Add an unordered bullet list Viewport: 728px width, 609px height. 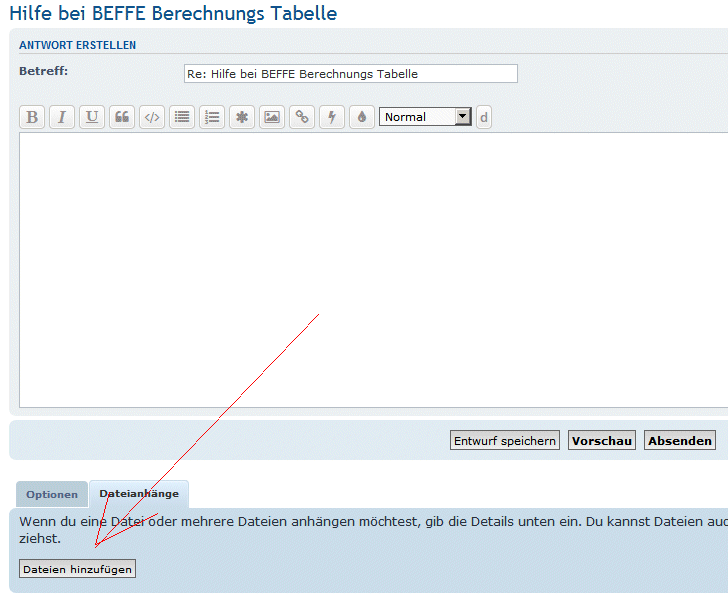click(182, 117)
